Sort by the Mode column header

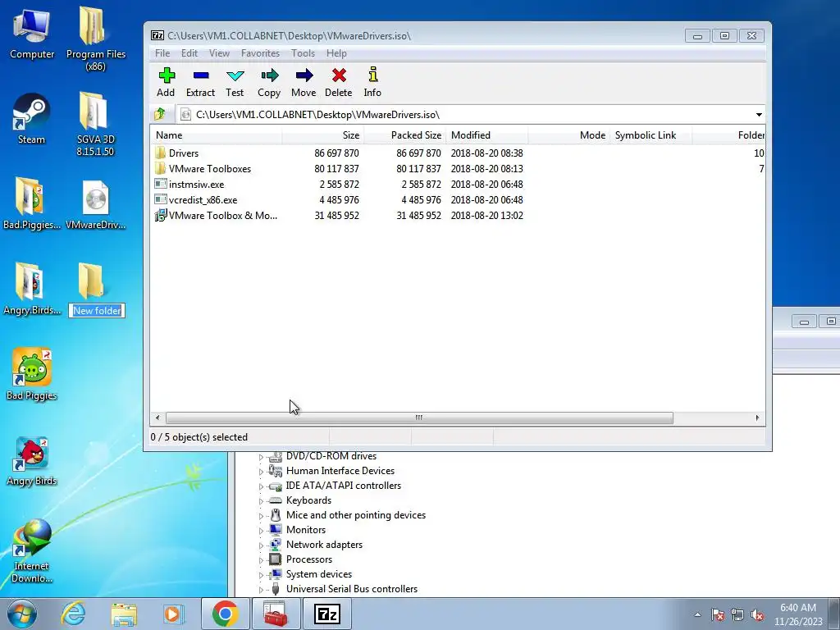pyautogui.click(x=569, y=135)
